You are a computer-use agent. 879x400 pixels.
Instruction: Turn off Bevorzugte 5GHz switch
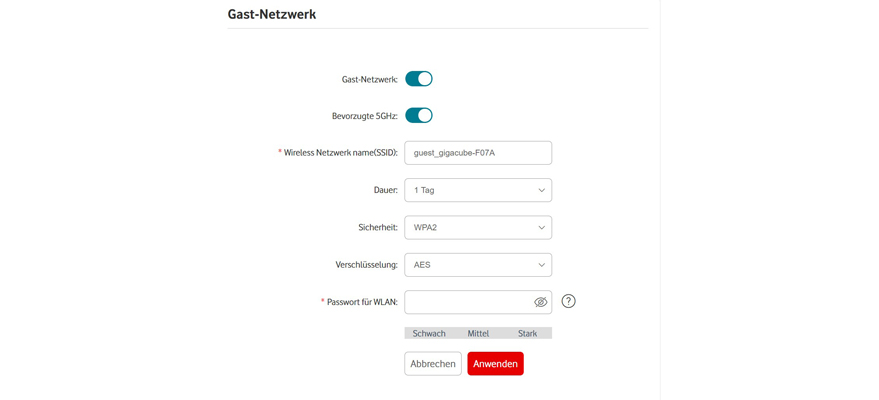pos(419,116)
